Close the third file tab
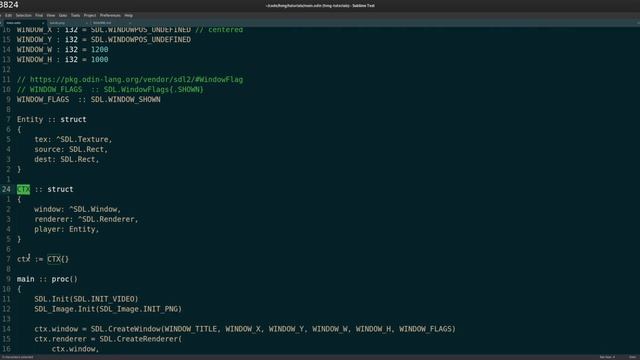The image size is (640, 360). (130, 23)
